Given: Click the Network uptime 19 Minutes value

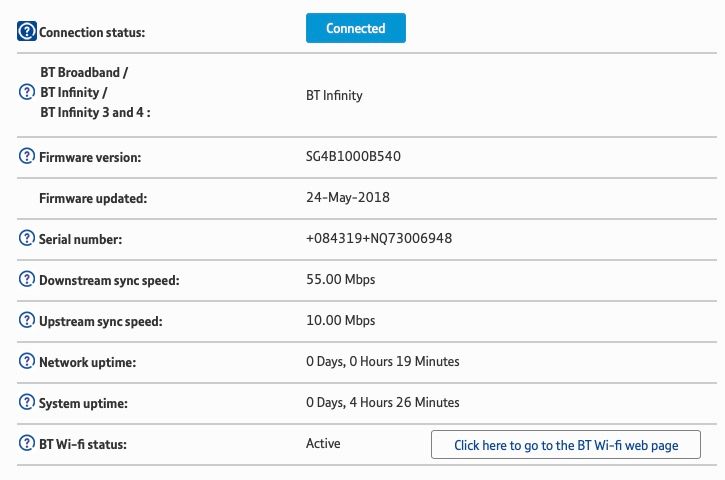Looking at the screenshot, I should (382, 361).
